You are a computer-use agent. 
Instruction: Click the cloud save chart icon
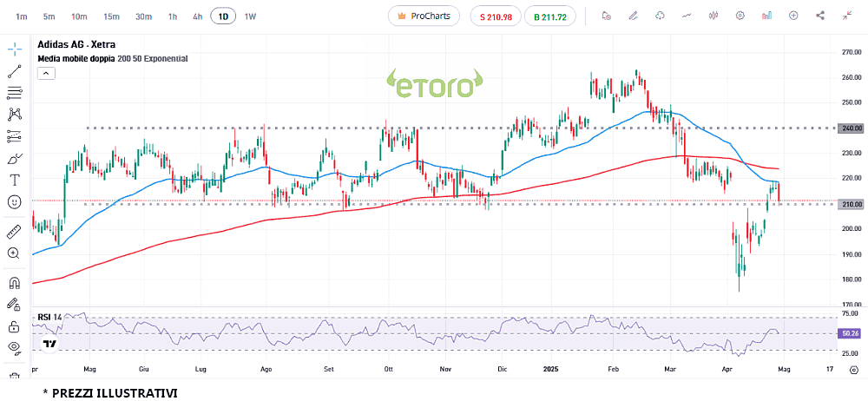click(x=660, y=16)
